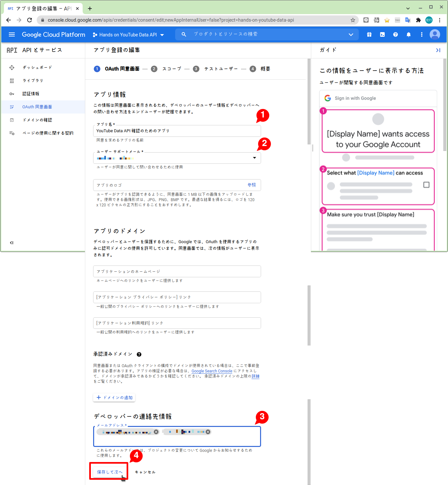Open the navigation hamburger menu
The height and width of the screenshot is (485, 448).
click(12, 34)
